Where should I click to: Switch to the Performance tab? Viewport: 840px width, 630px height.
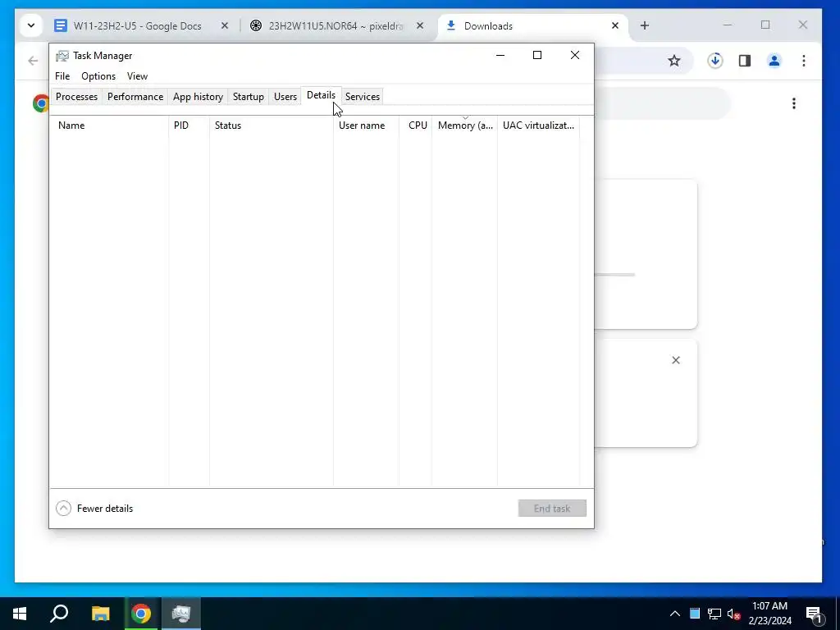click(135, 97)
